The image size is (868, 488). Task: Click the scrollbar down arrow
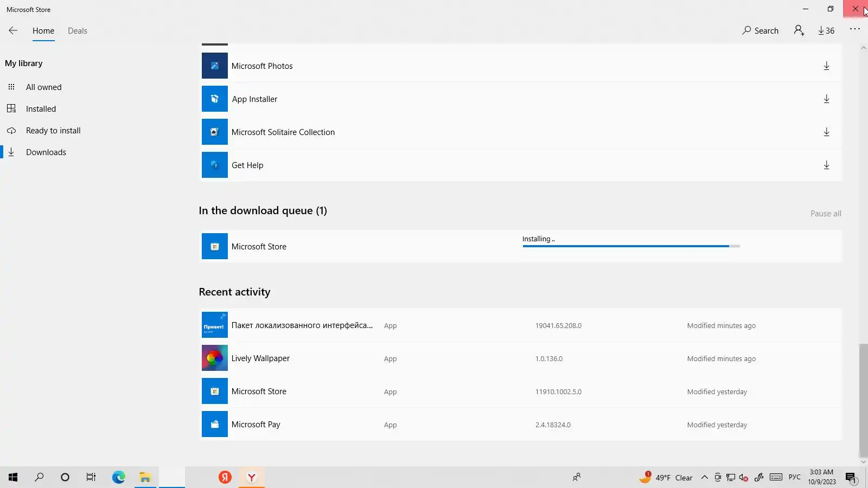click(863, 462)
